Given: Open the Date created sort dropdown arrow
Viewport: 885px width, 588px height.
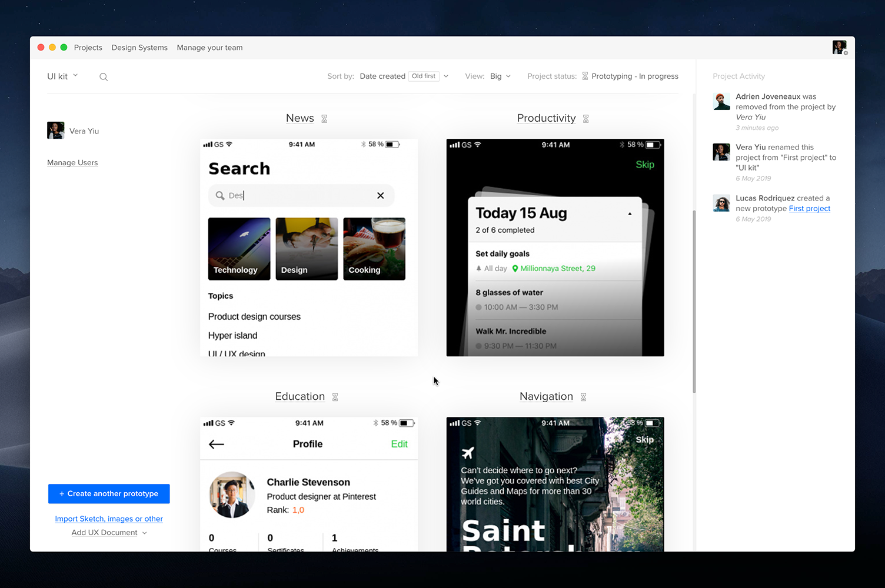Looking at the screenshot, I should pos(446,76).
